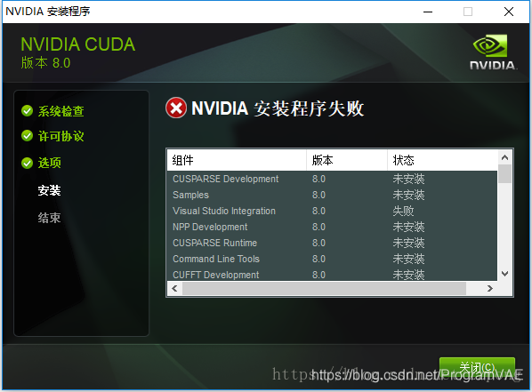
Task: Click the NVIDIA CUDA title text
Action: (x=78, y=44)
